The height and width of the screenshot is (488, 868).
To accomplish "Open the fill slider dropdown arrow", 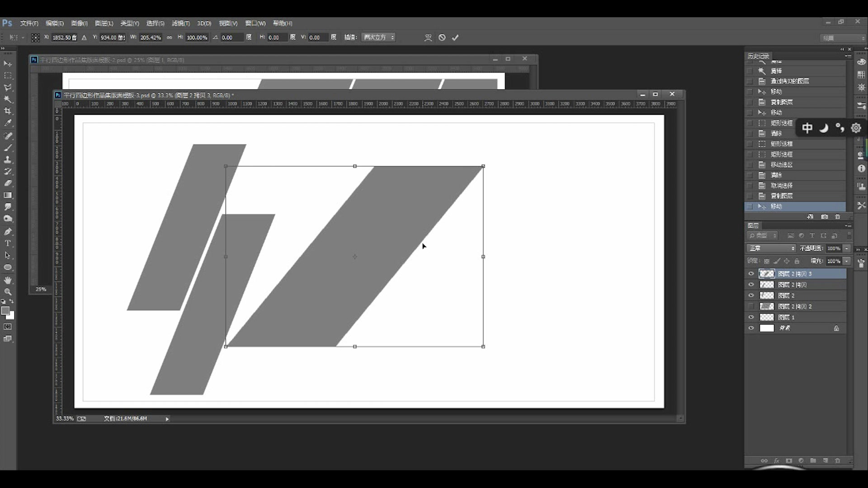I will pyautogui.click(x=847, y=261).
